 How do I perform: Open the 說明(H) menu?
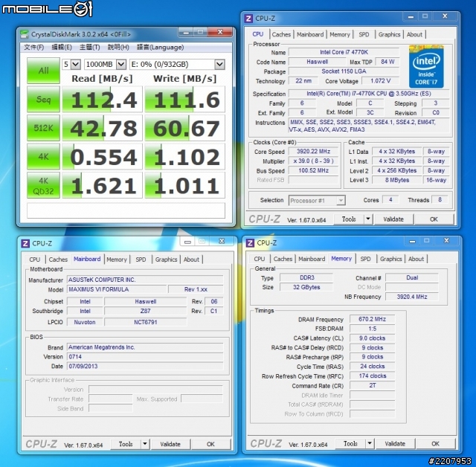tap(118, 48)
